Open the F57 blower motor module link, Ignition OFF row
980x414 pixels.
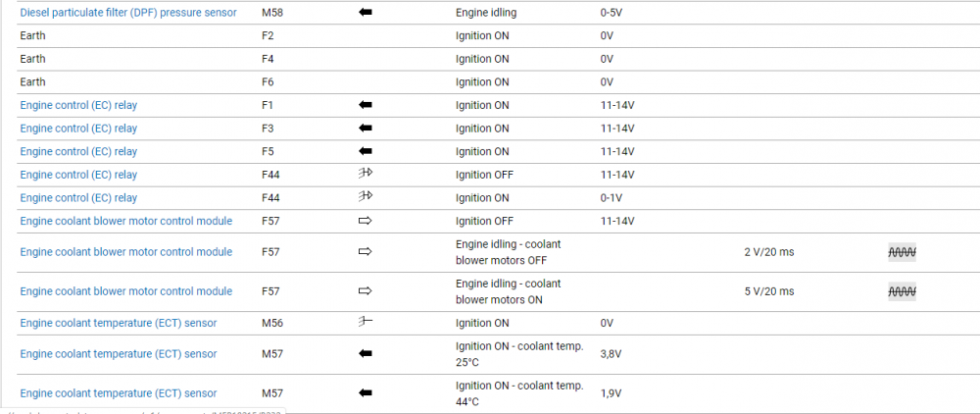point(125,221)
